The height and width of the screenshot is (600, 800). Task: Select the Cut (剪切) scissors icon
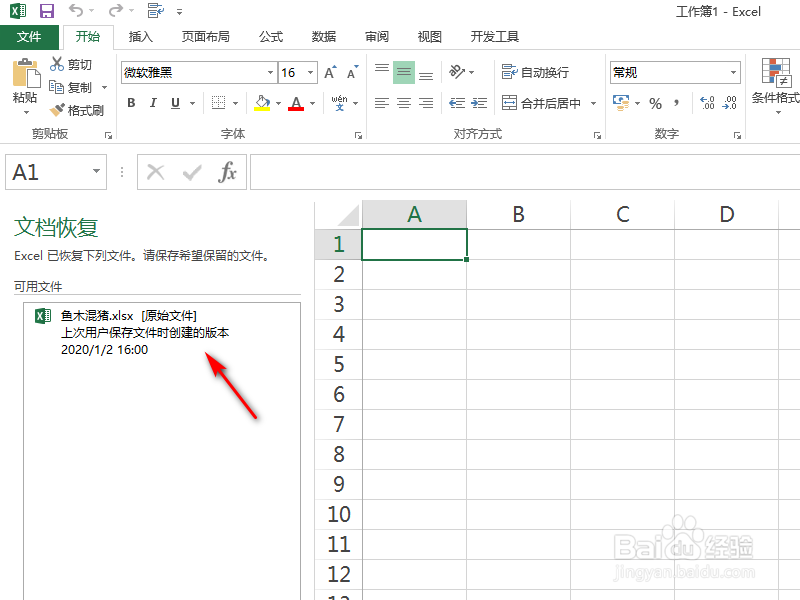[x=58, y=65]
